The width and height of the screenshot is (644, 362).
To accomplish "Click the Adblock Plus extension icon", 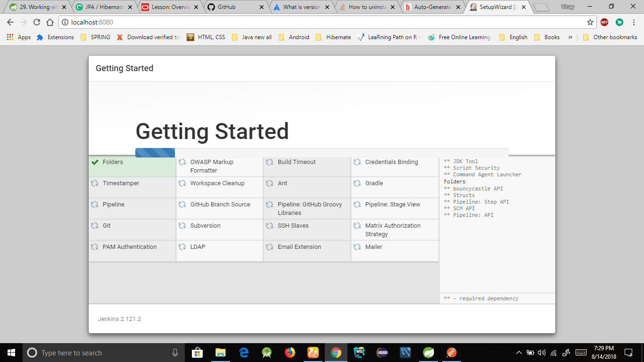I will point(603,22).
